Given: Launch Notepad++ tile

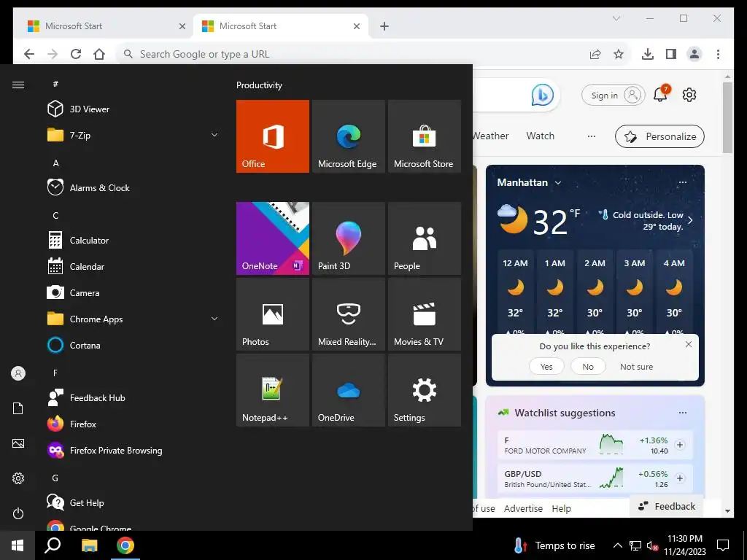Looking at the screenshot, I should click(x=273, y=390).
